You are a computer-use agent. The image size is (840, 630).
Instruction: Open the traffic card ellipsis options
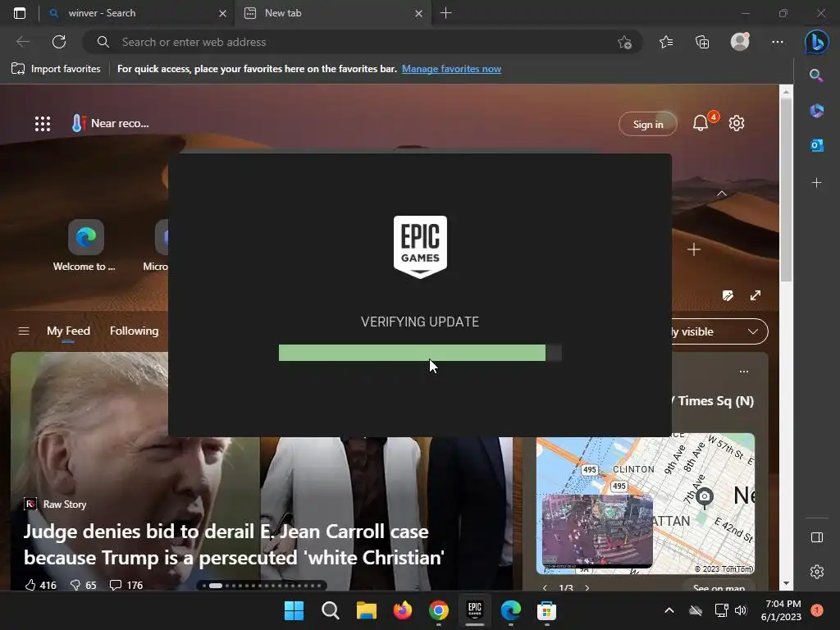tap(743, 372)
